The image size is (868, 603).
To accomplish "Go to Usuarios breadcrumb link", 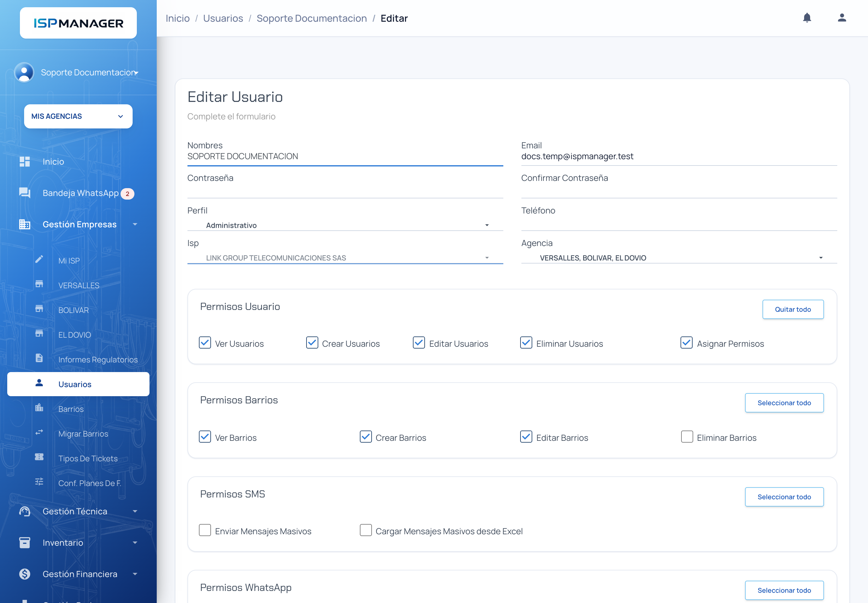I will pyautogui.click(x=223, y=18).
